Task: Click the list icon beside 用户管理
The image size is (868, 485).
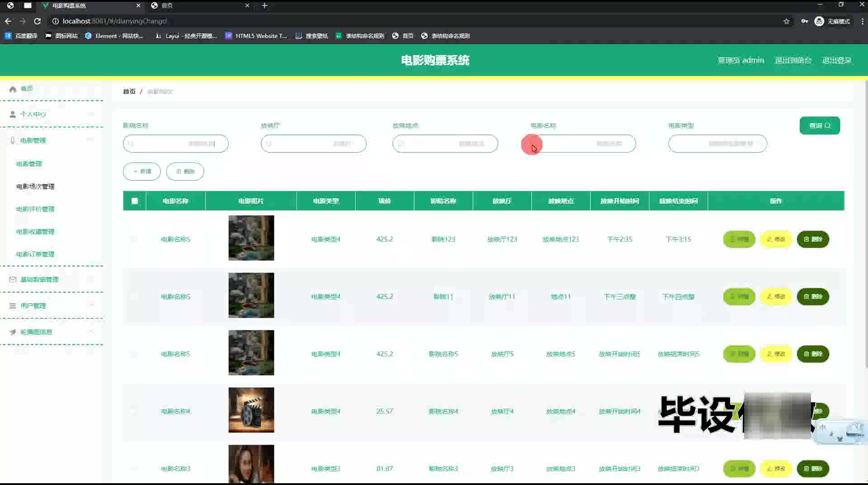Action: (13, 306)
